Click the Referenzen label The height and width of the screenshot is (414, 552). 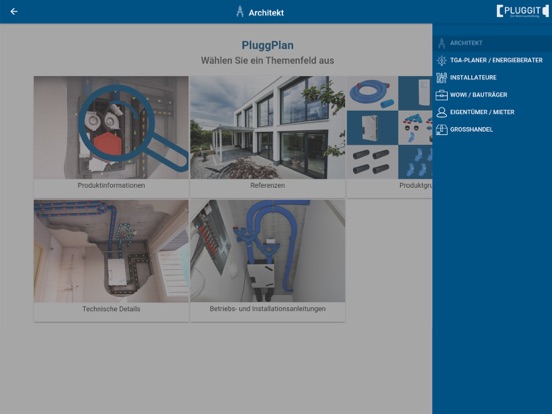(268, 186)
